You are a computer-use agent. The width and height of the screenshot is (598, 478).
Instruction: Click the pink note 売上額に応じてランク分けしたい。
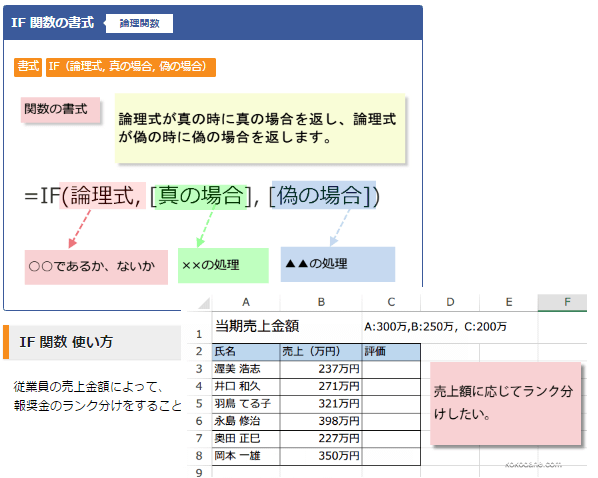(506, 404)
